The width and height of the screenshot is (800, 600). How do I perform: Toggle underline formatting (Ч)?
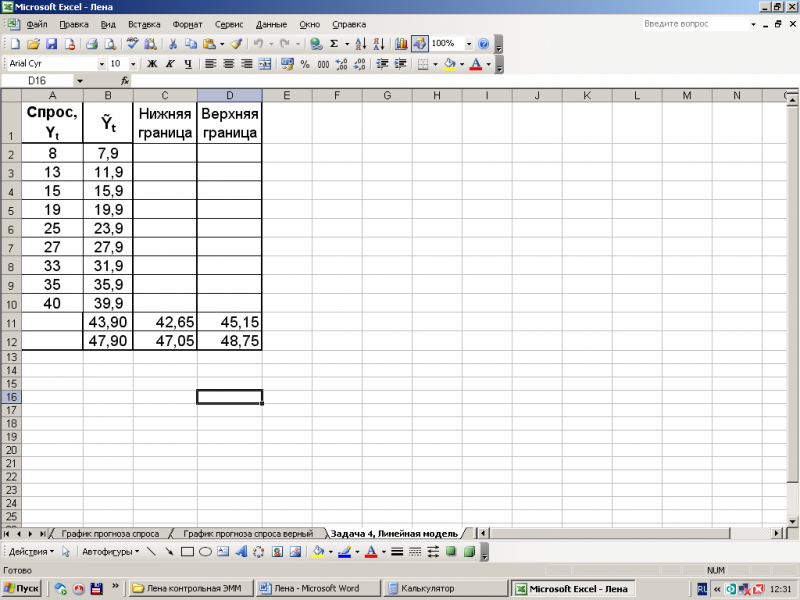188,64
